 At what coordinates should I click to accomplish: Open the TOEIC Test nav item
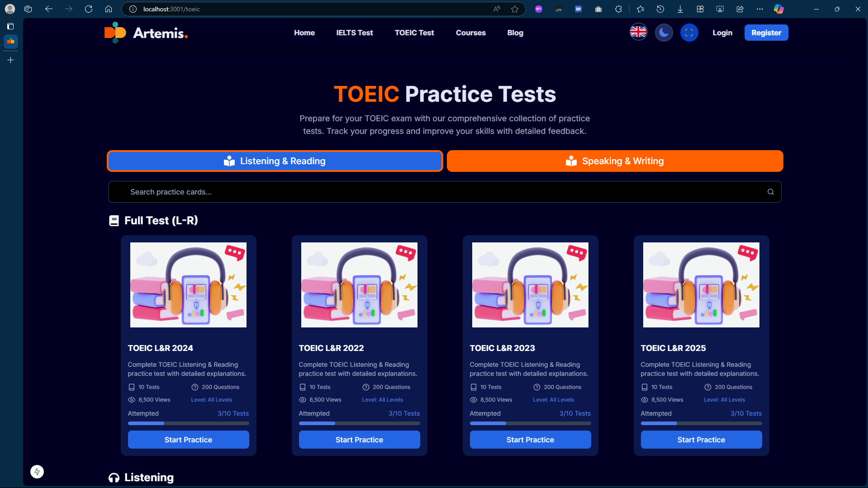click(414, 33)
